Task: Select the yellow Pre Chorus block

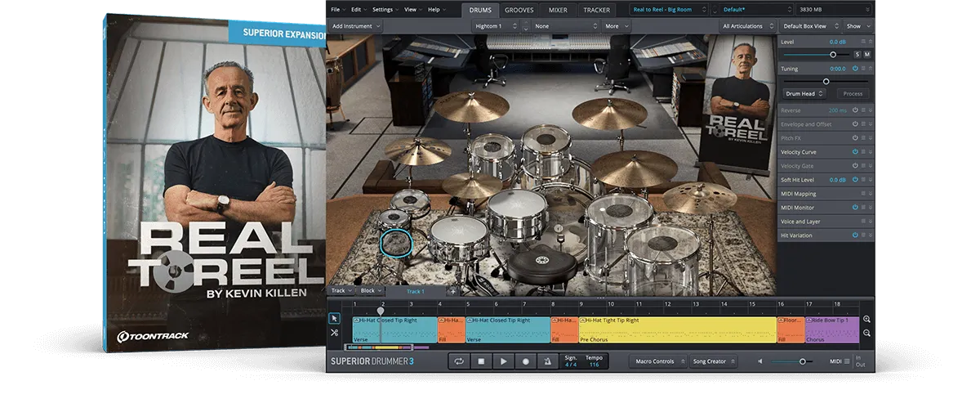Action: pyautogui.click(x=677, y=330)
